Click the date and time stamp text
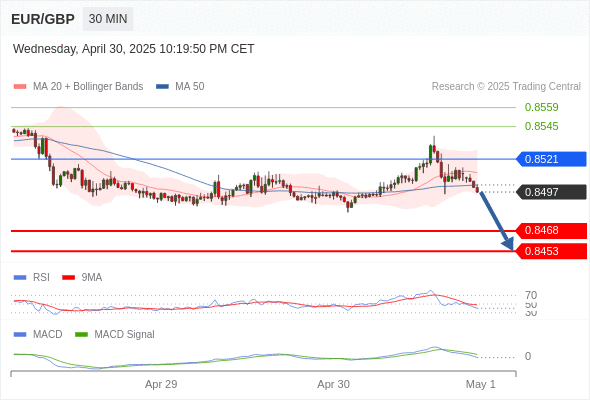 click(134, 49)
